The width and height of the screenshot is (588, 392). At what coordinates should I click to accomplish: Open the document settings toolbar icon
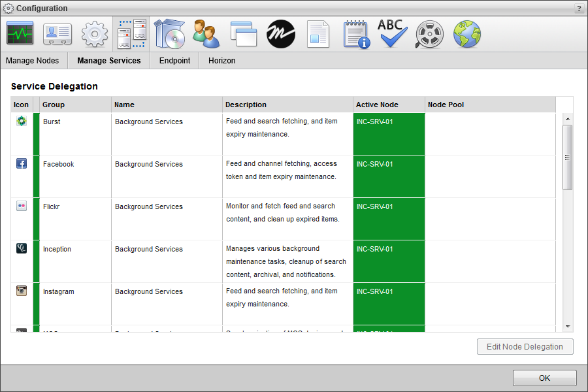click(x=318, y=33)
